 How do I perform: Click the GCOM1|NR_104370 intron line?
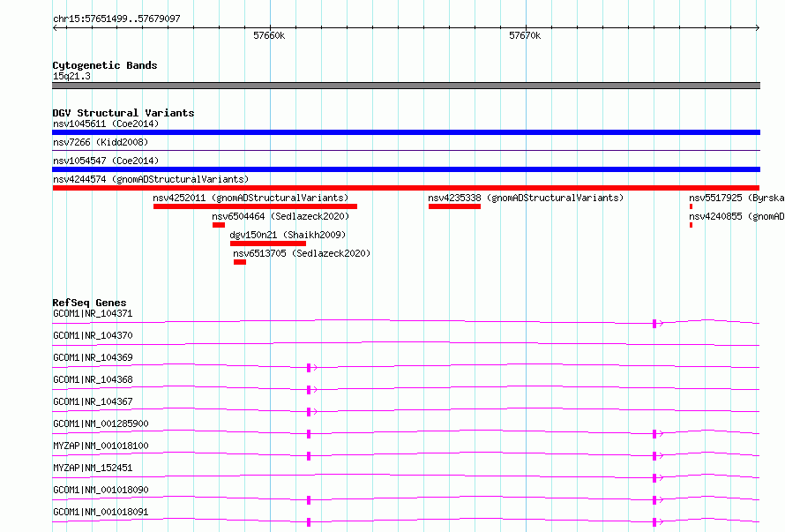[x=406, y=344]
